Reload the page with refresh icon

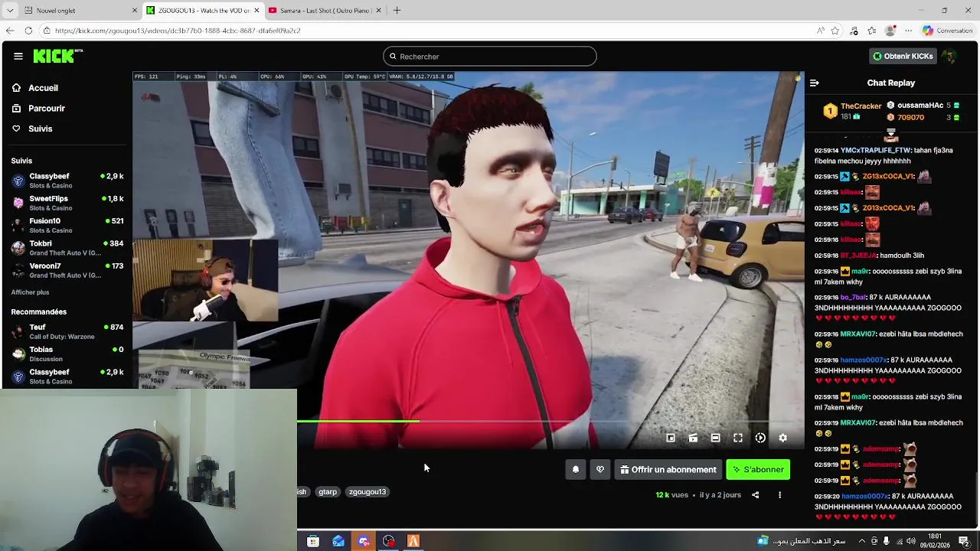point(28,31)
